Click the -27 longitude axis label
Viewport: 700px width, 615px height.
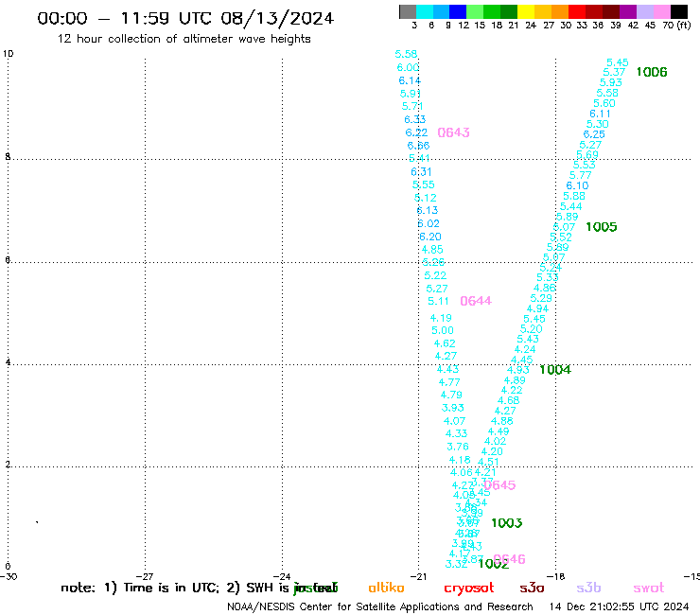click(145, 576)
